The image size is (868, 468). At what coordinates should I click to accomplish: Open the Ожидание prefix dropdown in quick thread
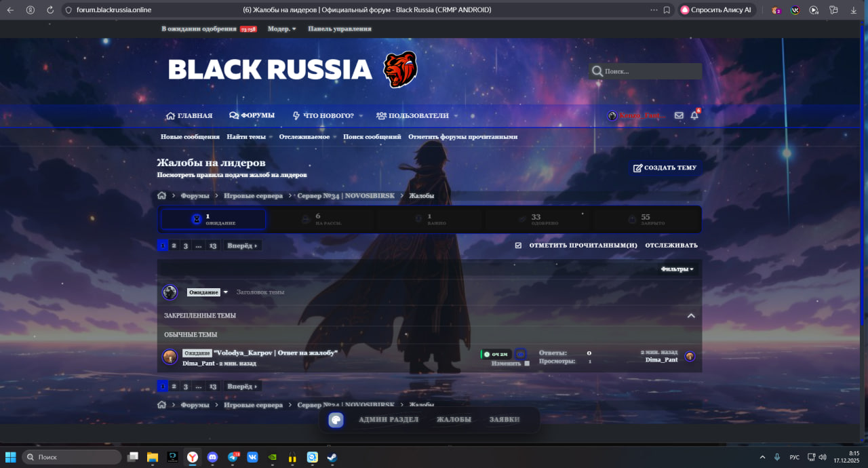coord(208,292)
